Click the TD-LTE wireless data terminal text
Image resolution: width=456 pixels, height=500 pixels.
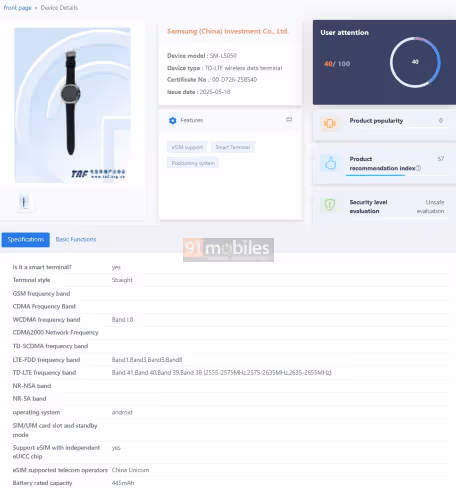[x=243, y=68]
